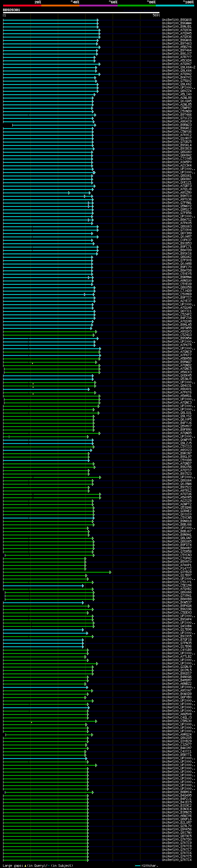Select the UniRef100_Q7KTC4 label
Screen dimensions: 197x868
pos(177,860)
